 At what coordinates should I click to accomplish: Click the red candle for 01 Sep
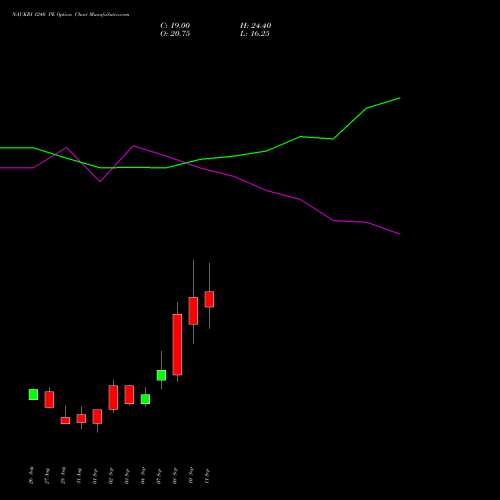[97, 416]
